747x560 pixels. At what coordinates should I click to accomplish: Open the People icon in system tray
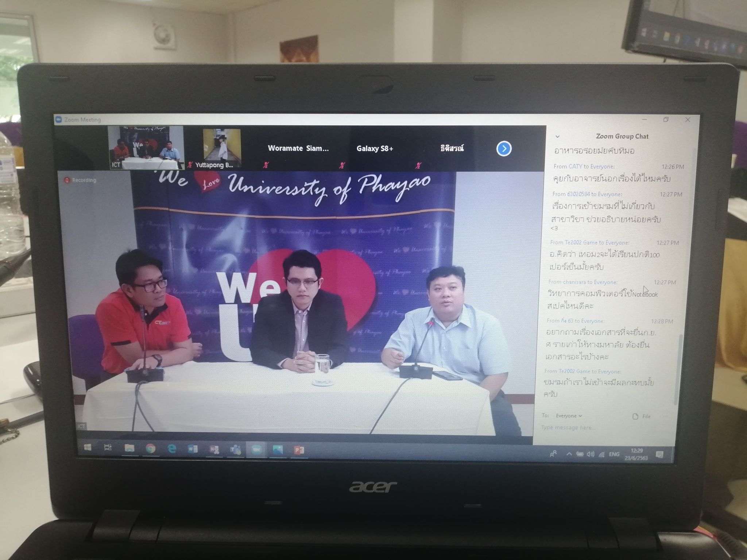coord(553,454)
